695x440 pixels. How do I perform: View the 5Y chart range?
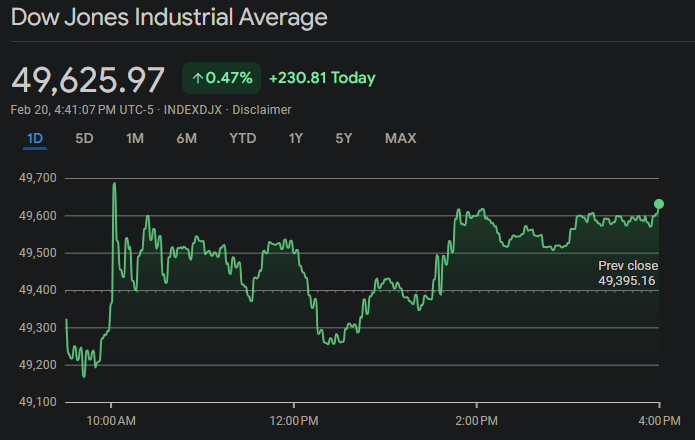point(344,138)
